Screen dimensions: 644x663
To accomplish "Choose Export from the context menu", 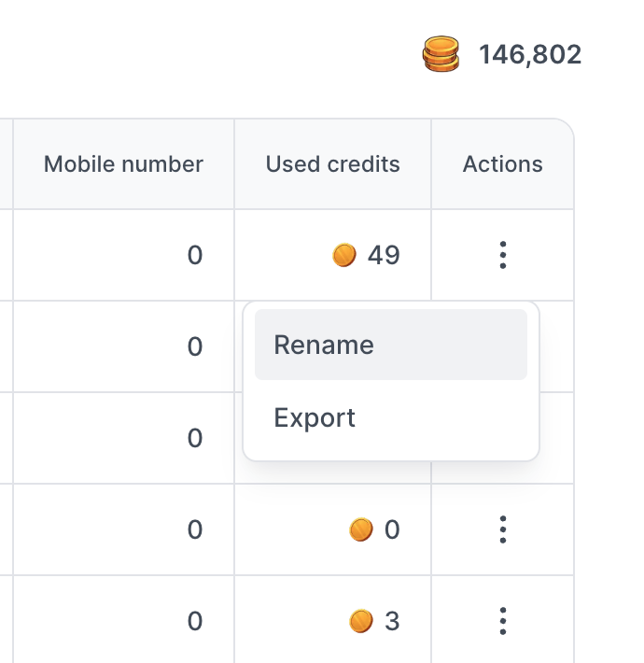I will click(391, 417).
